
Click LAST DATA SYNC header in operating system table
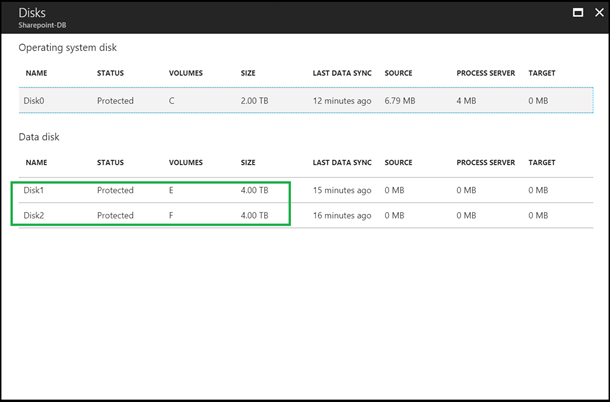(342, 73)
